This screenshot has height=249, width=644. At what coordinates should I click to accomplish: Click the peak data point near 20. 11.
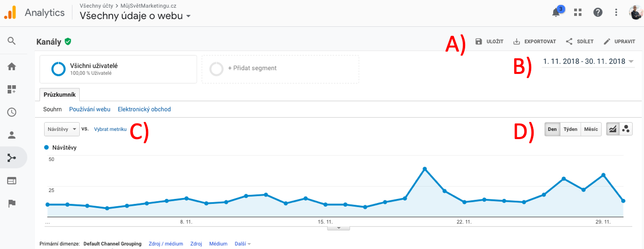tap(425, 169)
